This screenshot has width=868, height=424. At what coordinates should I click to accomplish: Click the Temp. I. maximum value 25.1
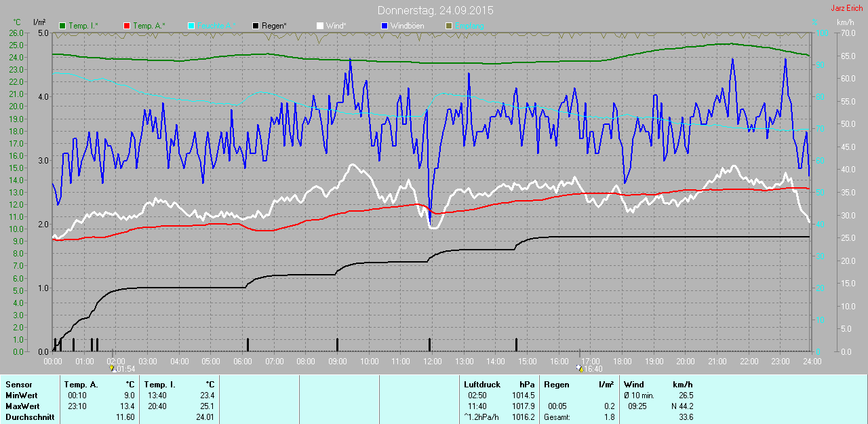click(206, 406)
